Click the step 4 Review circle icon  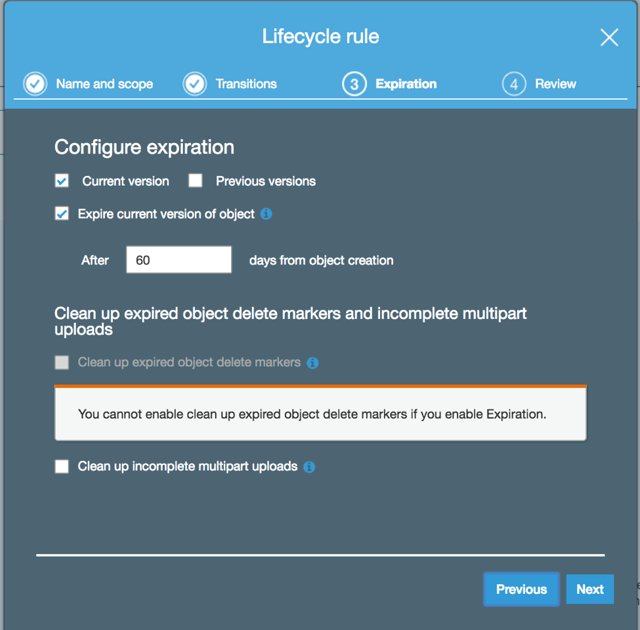click(513, 84)
